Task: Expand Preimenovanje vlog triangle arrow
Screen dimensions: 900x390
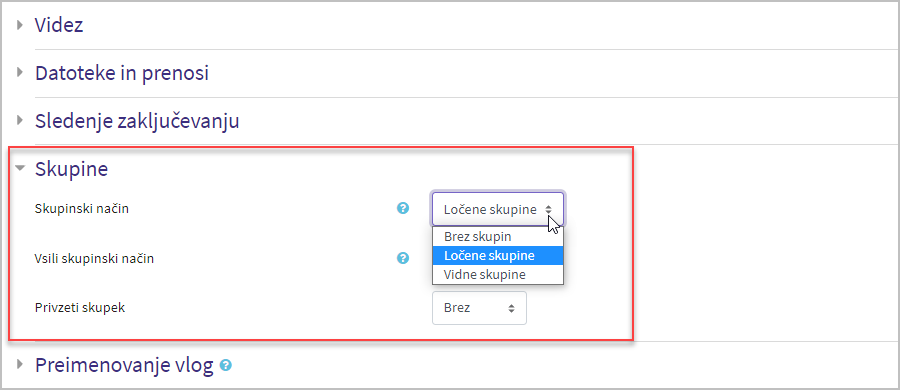Action: pyautogui.click(x=21, y=364)
